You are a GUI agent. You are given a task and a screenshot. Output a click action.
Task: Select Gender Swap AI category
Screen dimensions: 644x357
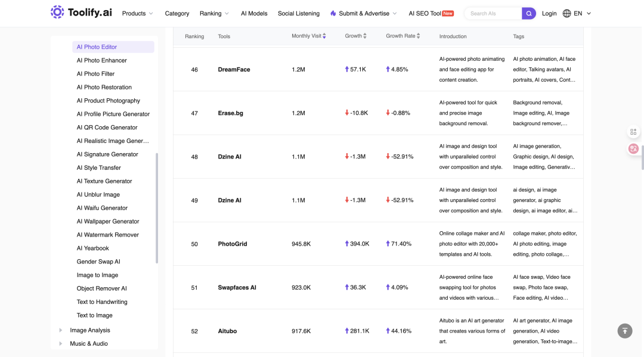(x=98, y=262)
